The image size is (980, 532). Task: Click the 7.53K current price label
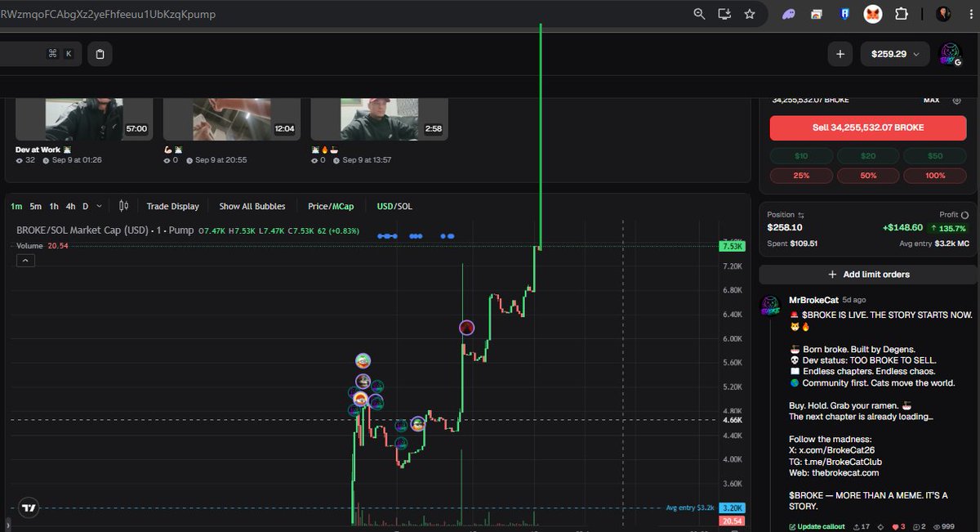[x=731, y=246]
